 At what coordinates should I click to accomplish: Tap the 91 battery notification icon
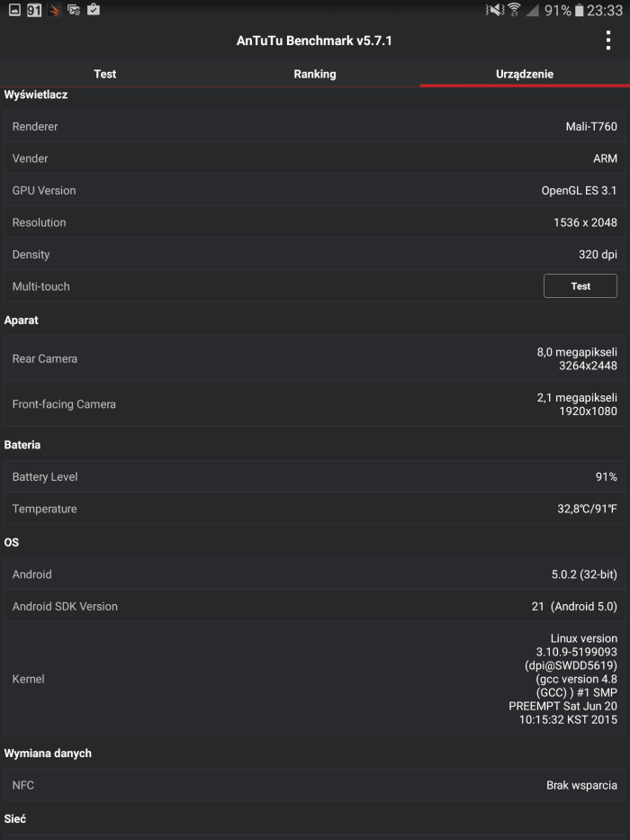click(34, 10)
